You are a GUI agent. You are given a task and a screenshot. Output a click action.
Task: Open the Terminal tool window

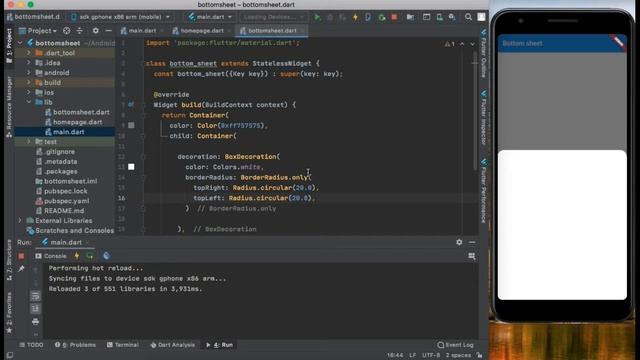[123, 345]
